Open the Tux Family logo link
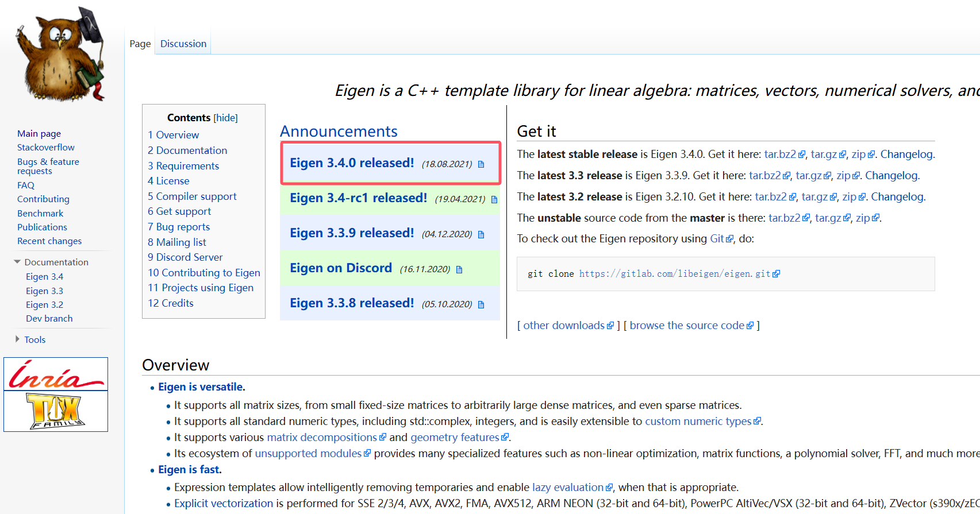This screenshot has height=514, width=980. (56, 411)
